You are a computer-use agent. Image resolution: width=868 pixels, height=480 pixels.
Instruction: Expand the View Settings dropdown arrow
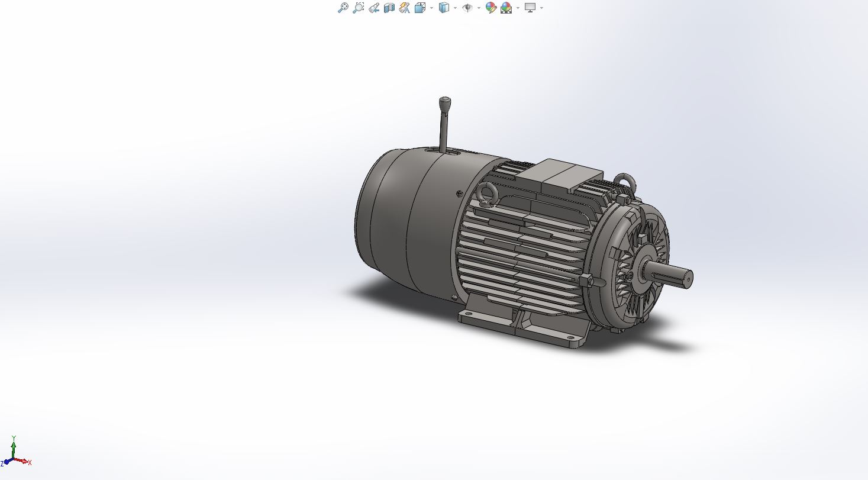541,8
